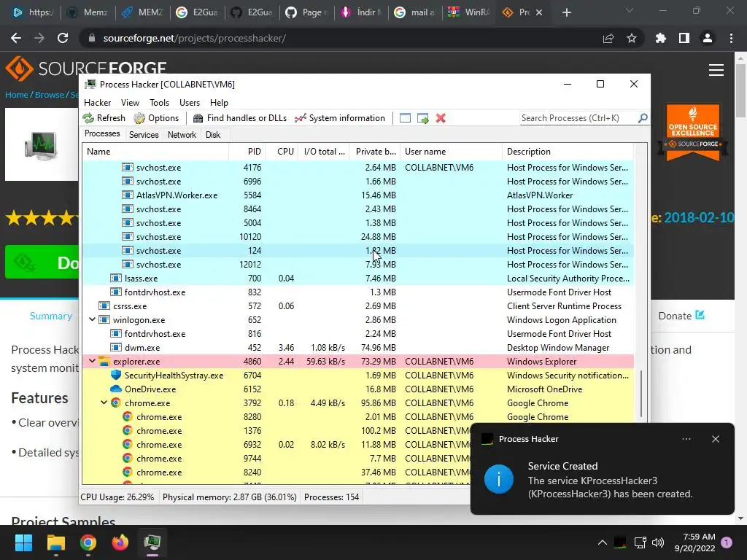Open the Users menu

190,103
